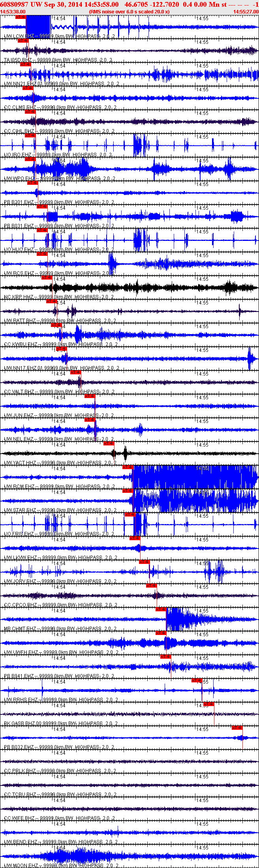Select the UO.FRIS.EHZ station label
Screen dimensions: 259x868
59,534
